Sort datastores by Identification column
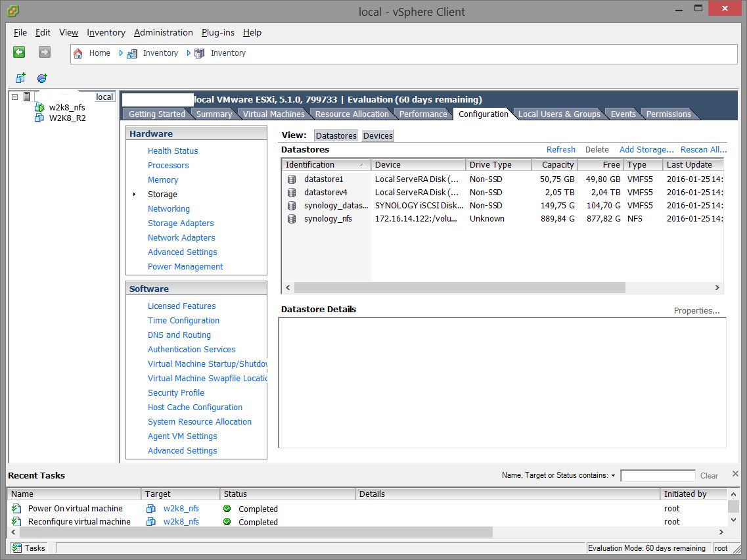 coord(326,165)
